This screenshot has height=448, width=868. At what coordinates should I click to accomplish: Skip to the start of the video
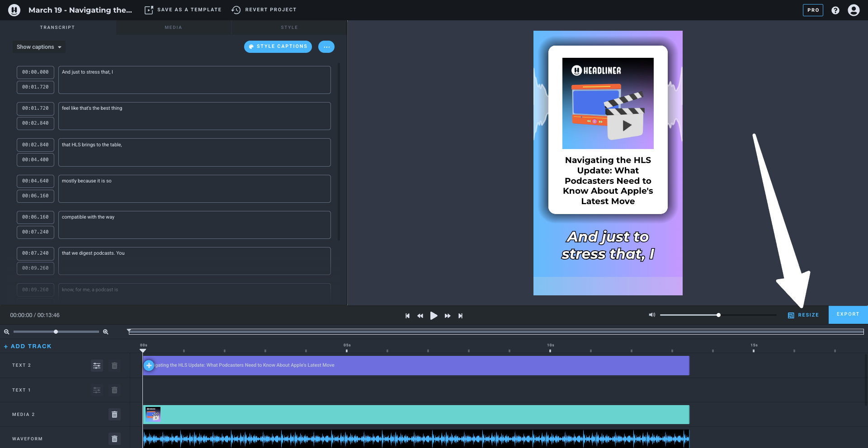tap(407, 316)
